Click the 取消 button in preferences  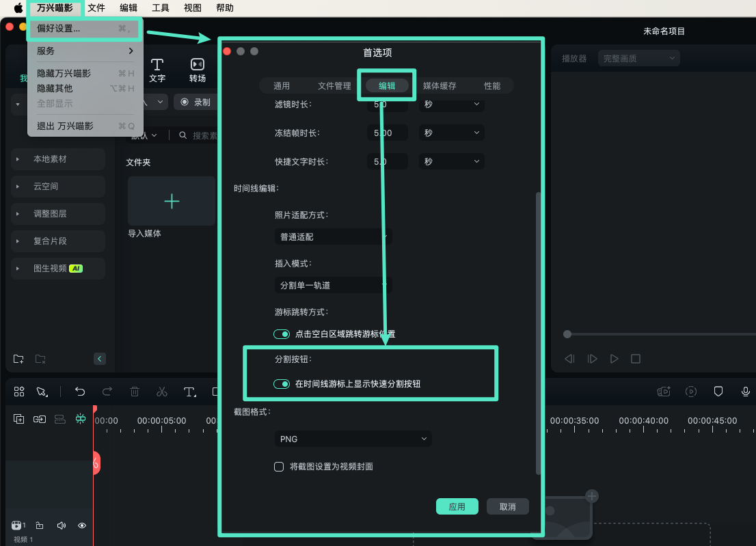click(507, 506)
